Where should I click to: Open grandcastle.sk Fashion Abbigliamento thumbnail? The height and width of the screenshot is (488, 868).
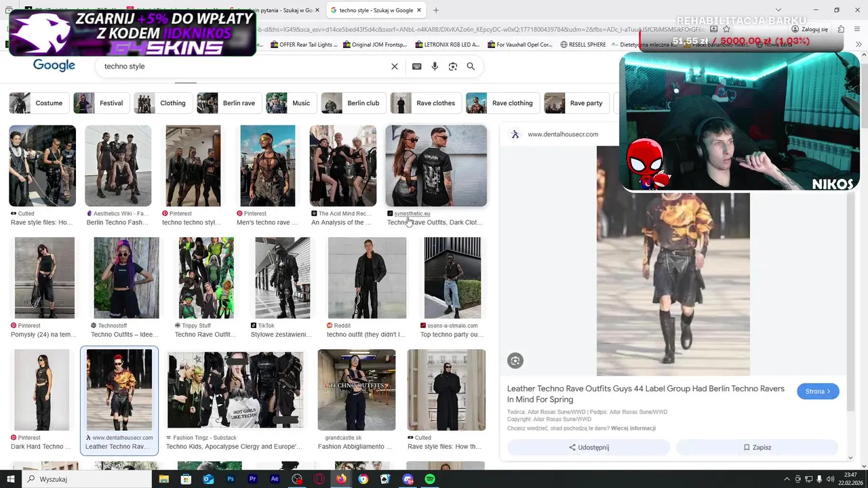tap(357, 390)
